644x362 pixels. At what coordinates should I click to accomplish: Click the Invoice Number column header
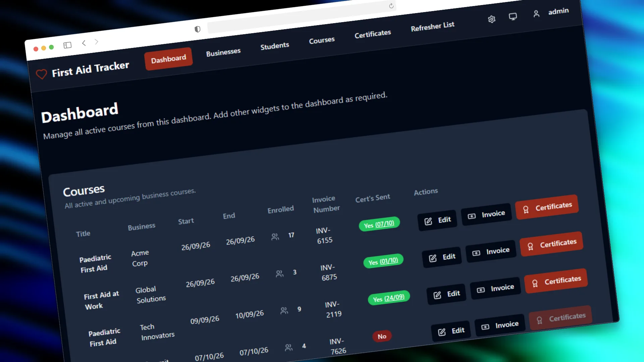(326, 204)
